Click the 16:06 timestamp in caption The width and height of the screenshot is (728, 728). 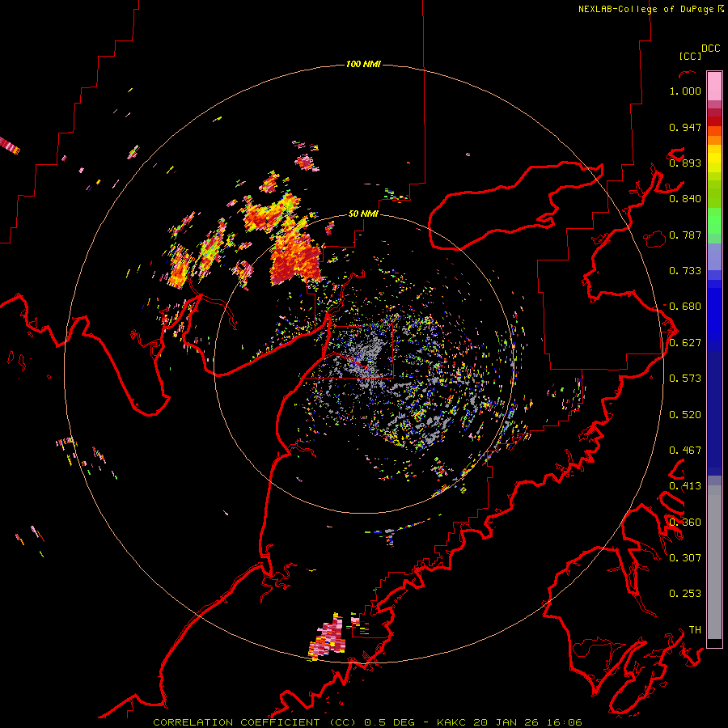(x=565, y=722)
